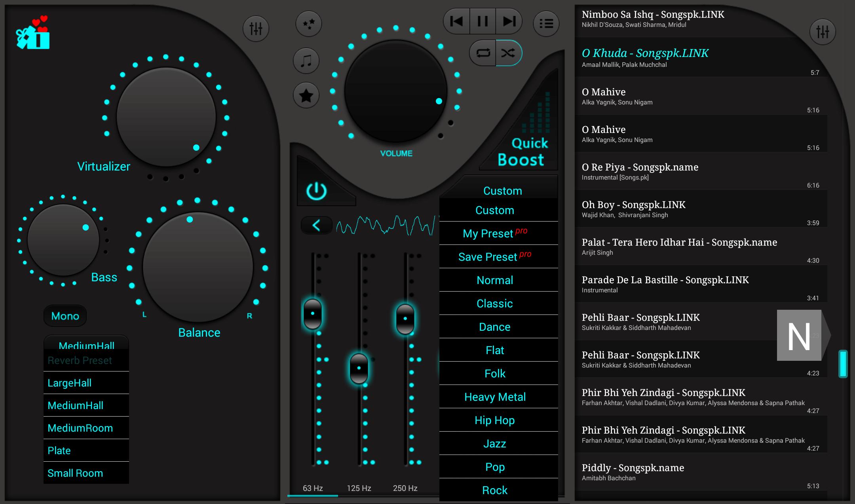Tap the Quick Boost button
Viewport: 855px width, 504px height.
tap(523, 152)
